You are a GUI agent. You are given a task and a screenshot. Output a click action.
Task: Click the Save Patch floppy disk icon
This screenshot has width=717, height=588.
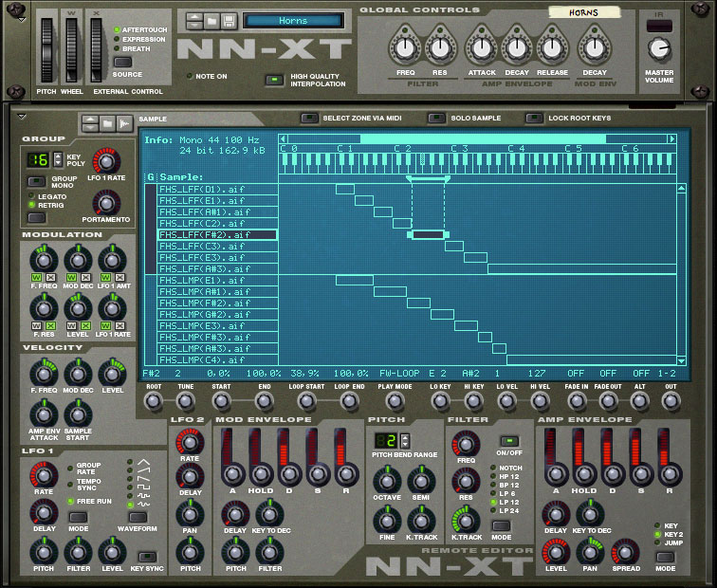coord(230,21)
